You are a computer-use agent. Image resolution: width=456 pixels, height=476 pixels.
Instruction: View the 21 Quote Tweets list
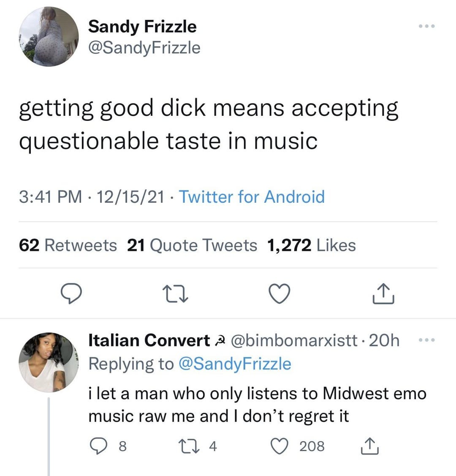192,245
